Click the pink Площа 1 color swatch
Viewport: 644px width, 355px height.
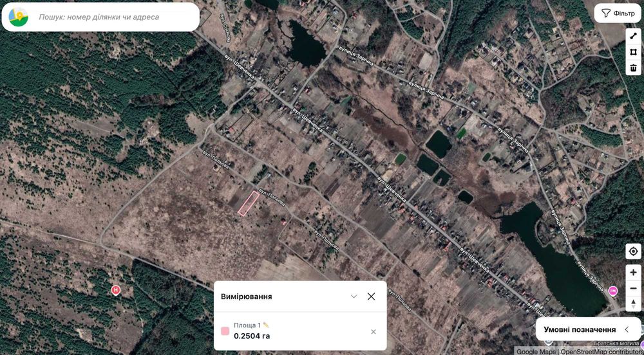[x=225, y=331]
